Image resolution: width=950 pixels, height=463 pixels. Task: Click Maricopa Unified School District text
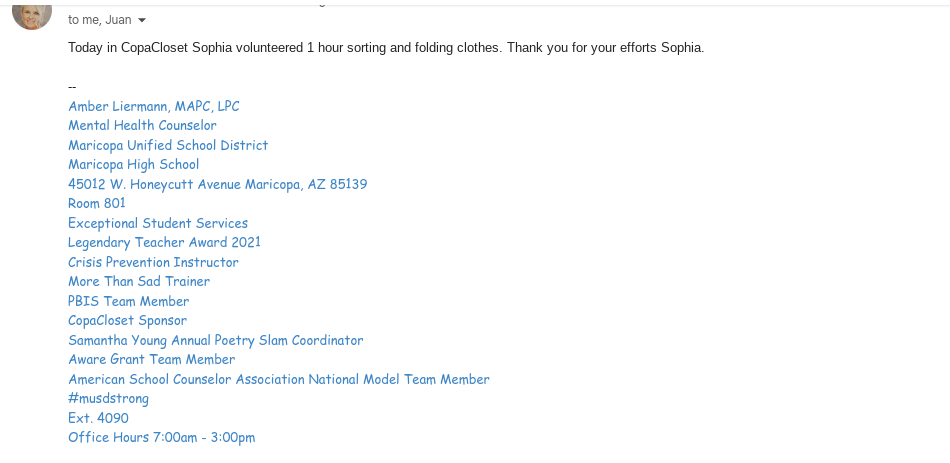[x=168, y=145]
